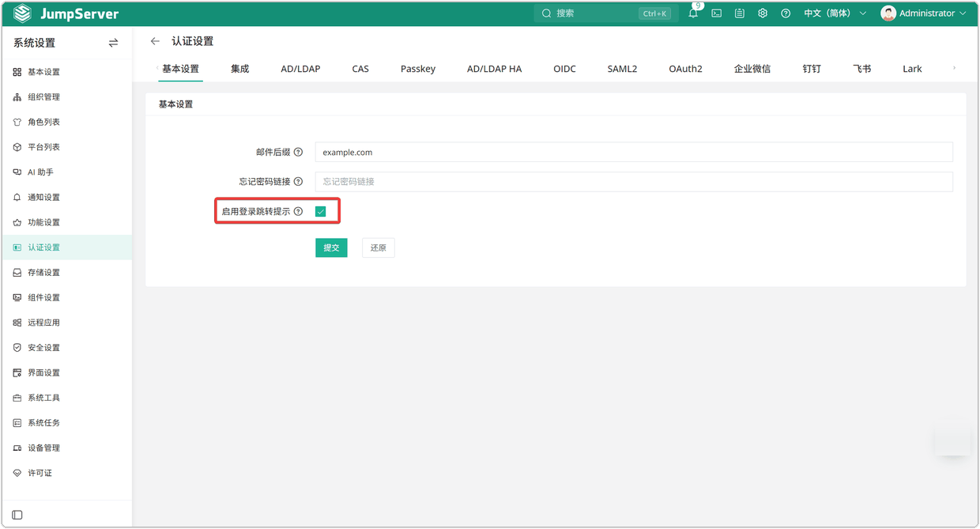Collapse the sidebar with bottom-left panel icon
Viewport: 980px width, 529px height.
pyautogui.click(x=17, y=515)
